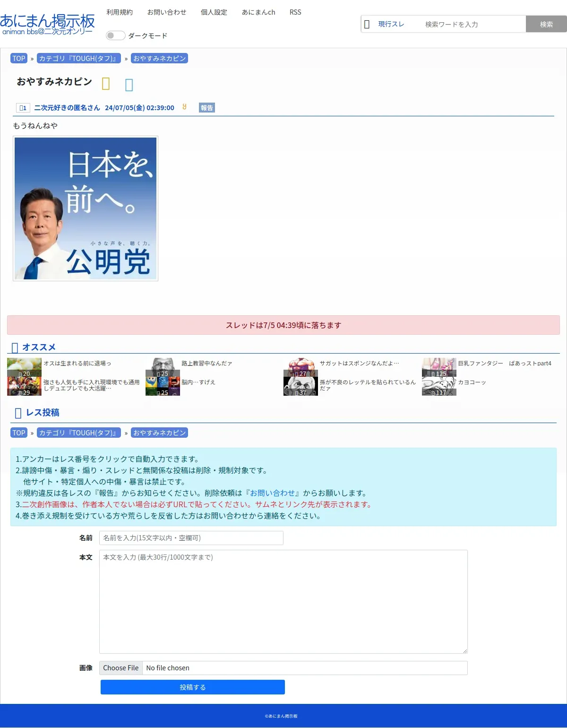Image resolution: width=567 pixels, height=728 pixels.
Task: Follow the 『お問い合わせ』 link in posting rules
Action: (273, 493)
